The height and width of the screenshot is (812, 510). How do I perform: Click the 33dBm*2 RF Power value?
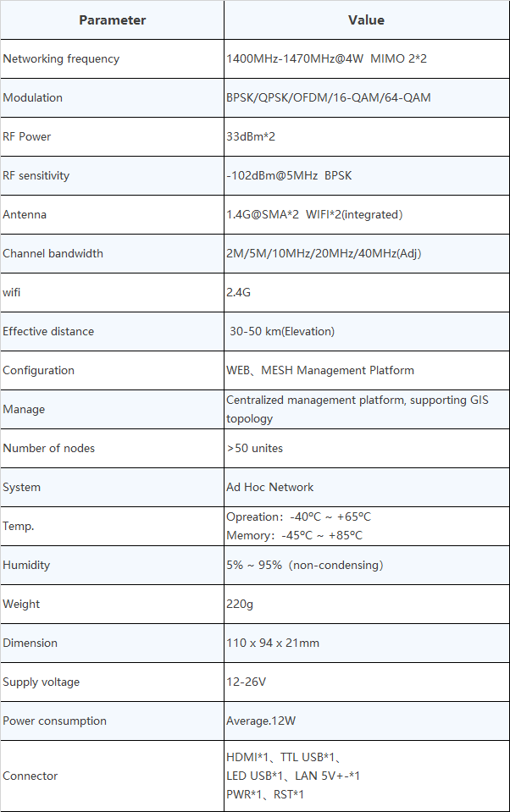[x=251, y=136]
